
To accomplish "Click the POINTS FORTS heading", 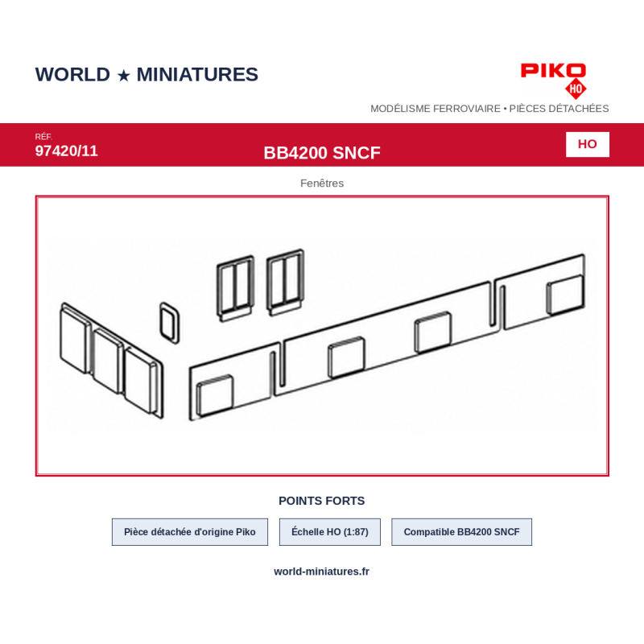I will 321,501.
